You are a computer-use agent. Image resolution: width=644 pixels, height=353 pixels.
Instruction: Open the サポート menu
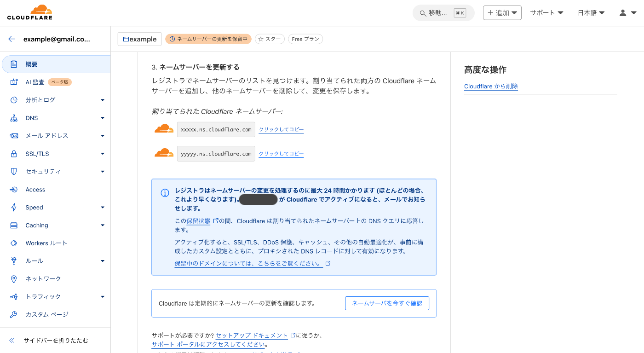click(x=546, y=12)
